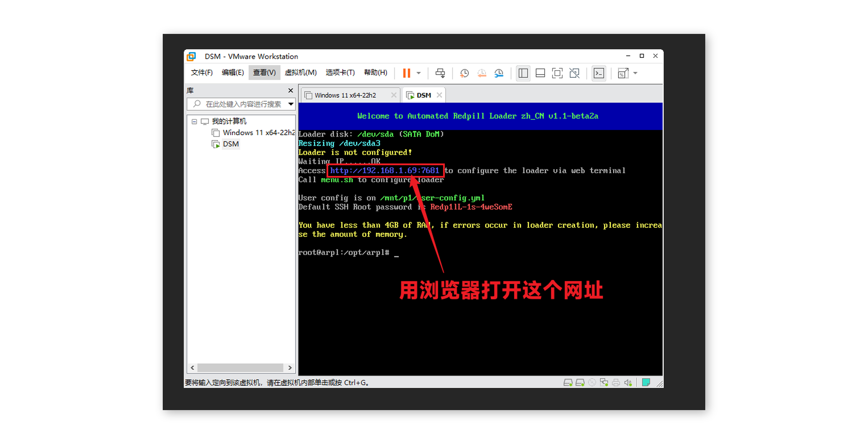868x444 pixels.
Task: Click the printer status icon
Action: (x=616, y=383)
